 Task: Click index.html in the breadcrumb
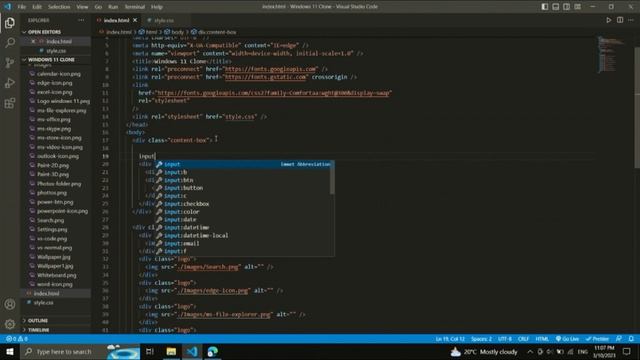tap(118, 32)
